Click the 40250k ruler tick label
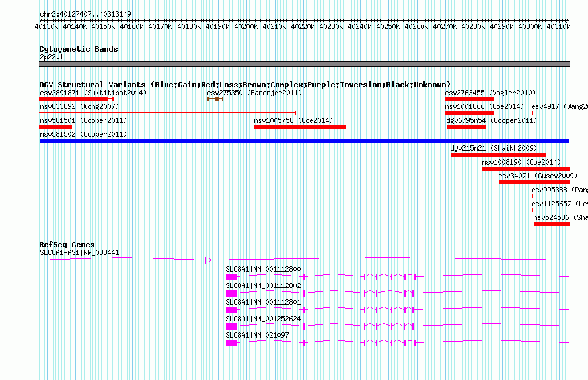588x380 pixels. click(x=388, y=26)
